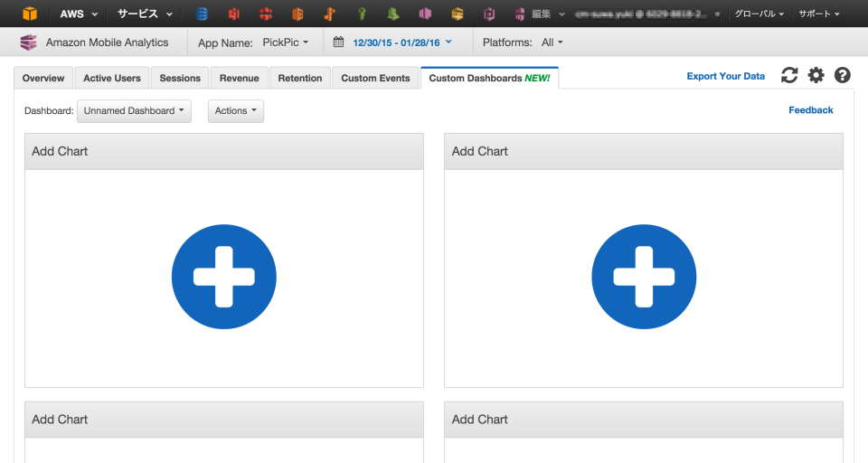Click the purple hexagon service shortcut
The width and height of the screenshot is (868, 463).
point(489,14)
